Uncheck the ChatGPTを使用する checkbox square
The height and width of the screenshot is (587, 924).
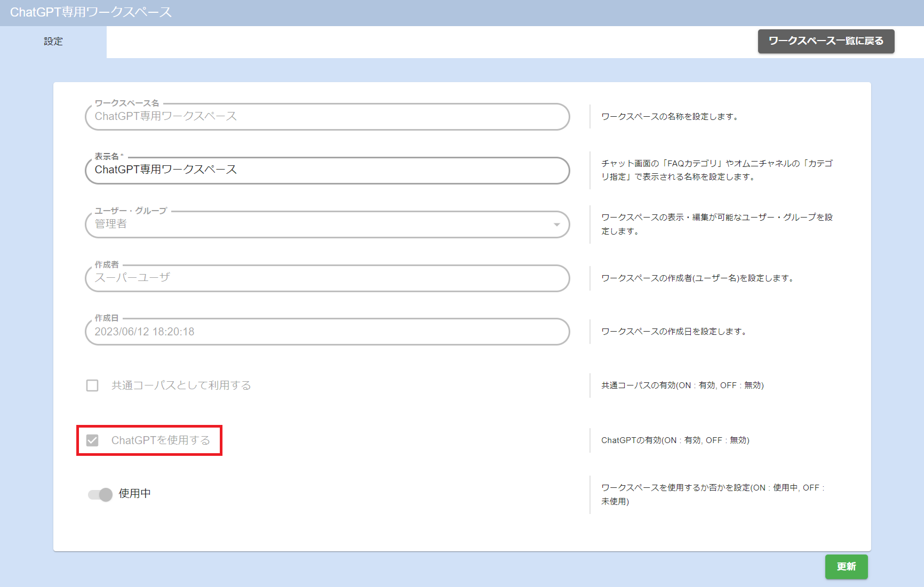tap(92, 440)
